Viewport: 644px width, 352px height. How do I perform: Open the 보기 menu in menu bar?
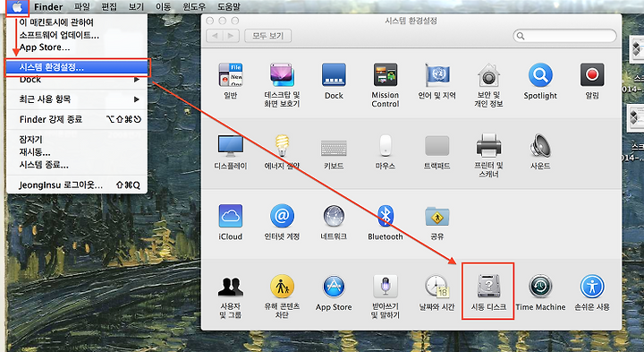tap(136, 6)
